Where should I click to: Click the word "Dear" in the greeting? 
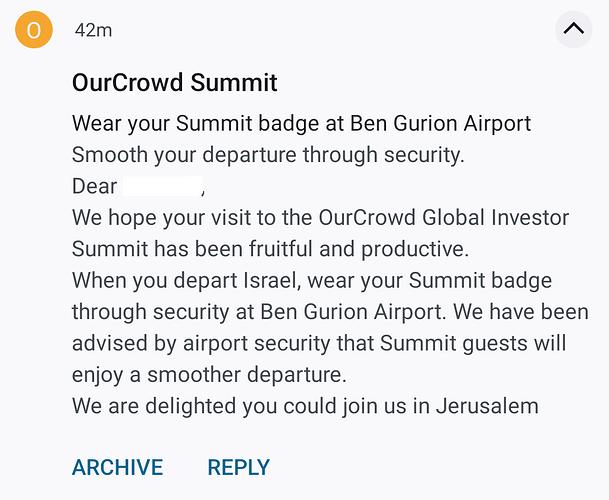coord(94,187)
